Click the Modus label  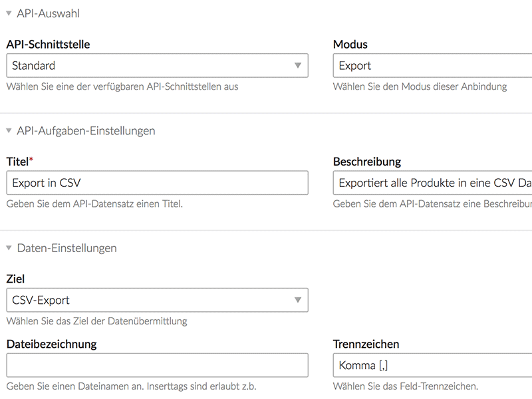[x=350, y=45]
